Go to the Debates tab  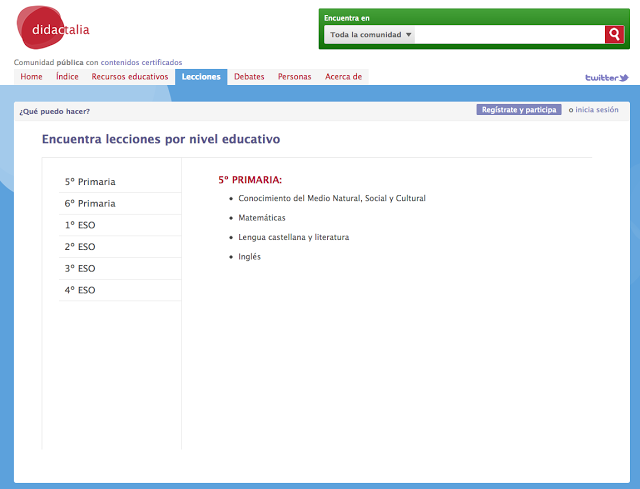(249, 77)
